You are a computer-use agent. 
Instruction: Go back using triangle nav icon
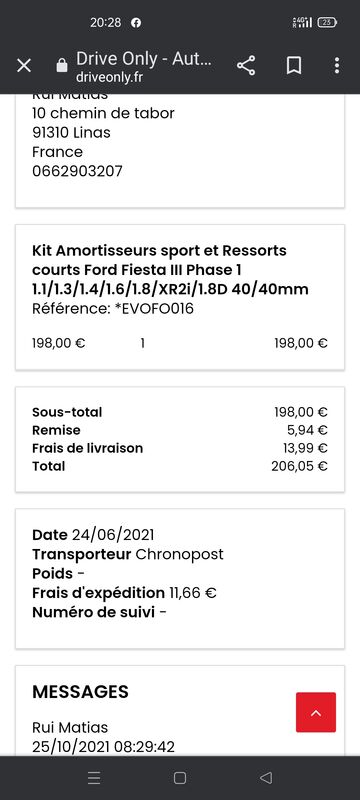click(x=266, y=778)
